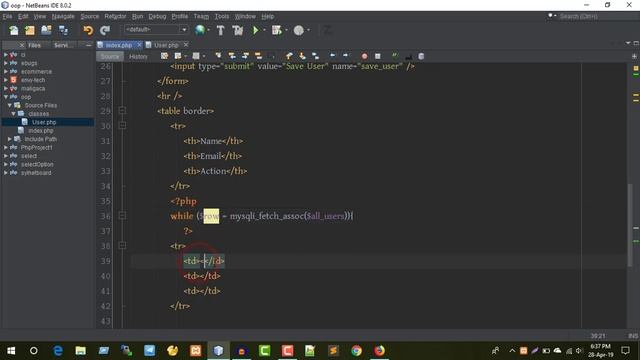Viewport: 640px width, 360px height.
Task: Collapse the classes folder node
Action: tap(13, 113)
